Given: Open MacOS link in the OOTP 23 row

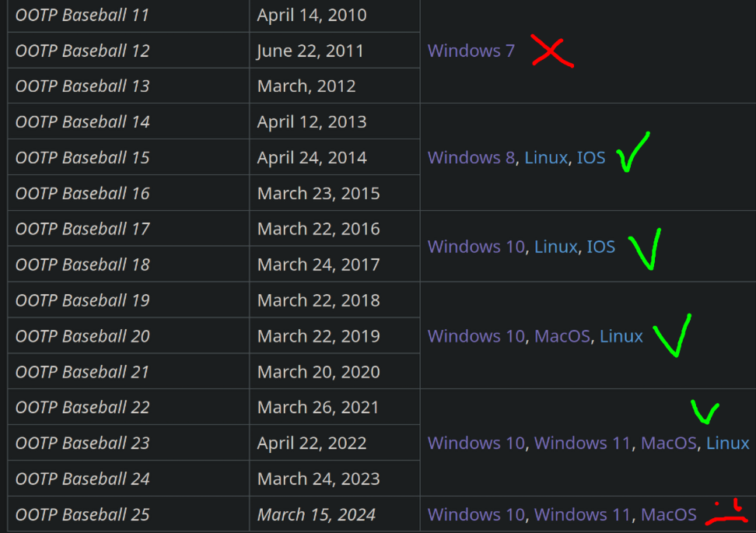Looking at the screenshot, I should 669,444.
